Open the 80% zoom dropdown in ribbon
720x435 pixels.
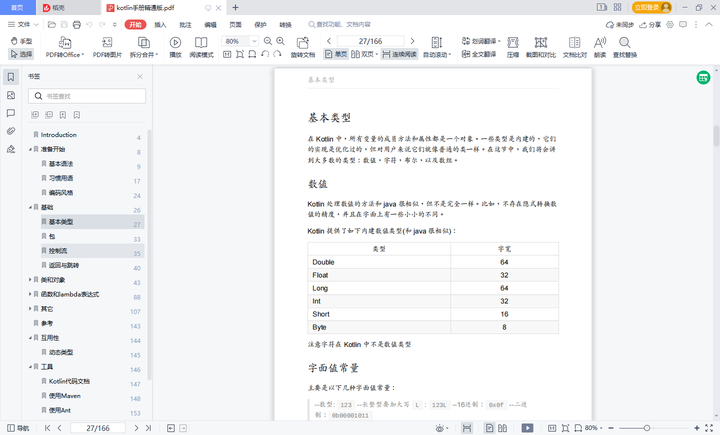[254, 41]
